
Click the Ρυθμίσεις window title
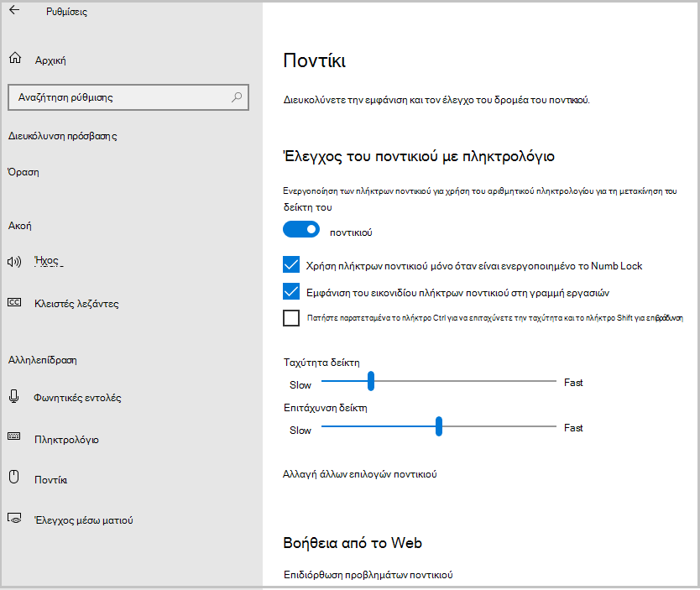point(66,12)
